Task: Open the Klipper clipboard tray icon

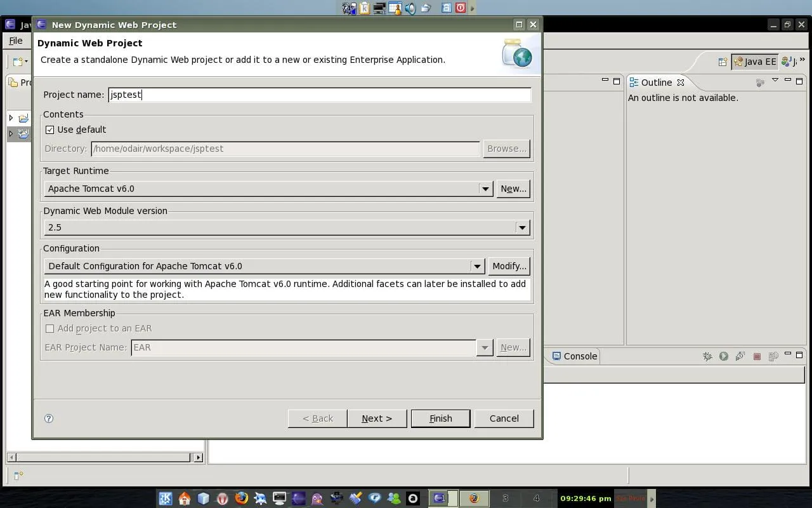Action: (x=365, y=8)
